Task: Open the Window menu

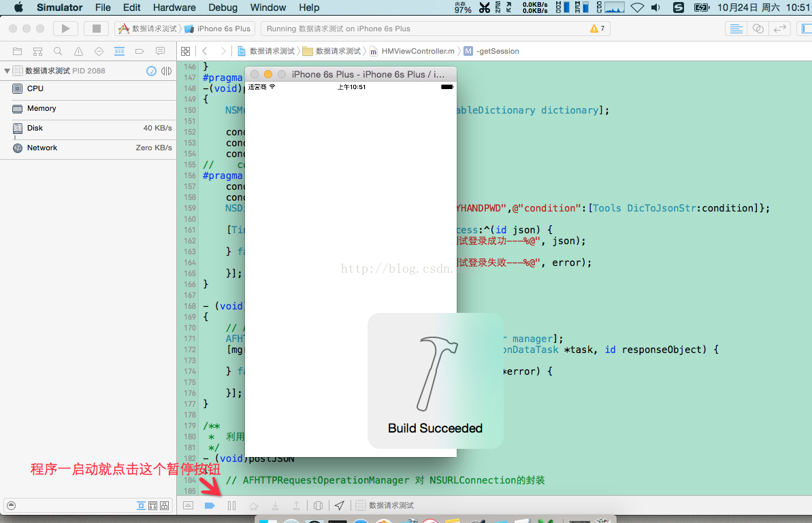Action: click(268, 7)
